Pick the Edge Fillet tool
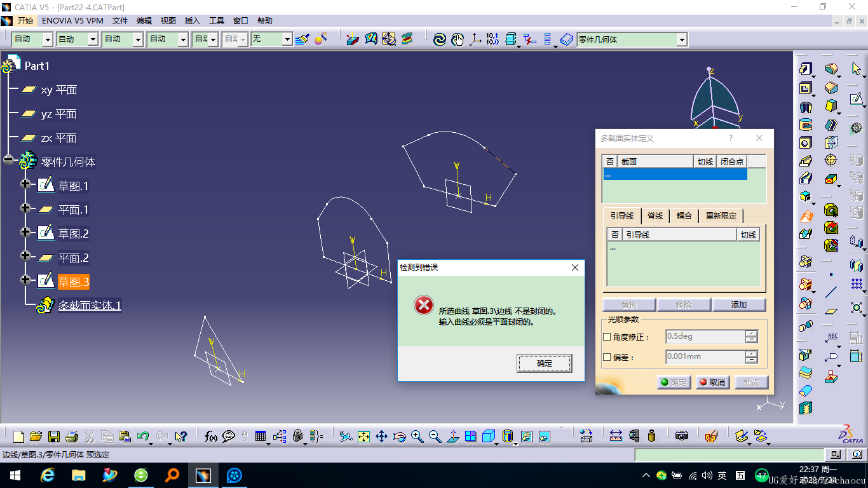This screenshot has width=868, height=488. click(831, 69)
